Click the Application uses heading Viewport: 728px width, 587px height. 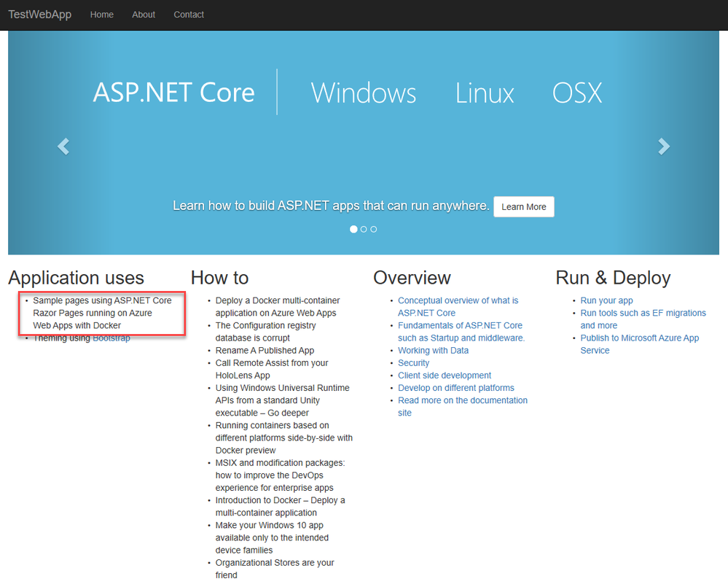tap(76, 278)
